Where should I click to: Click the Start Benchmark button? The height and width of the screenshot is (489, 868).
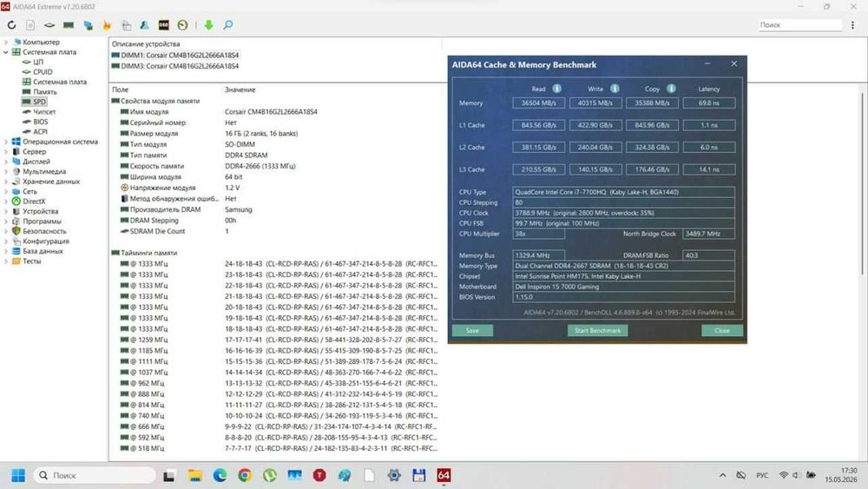coord(597,331)
